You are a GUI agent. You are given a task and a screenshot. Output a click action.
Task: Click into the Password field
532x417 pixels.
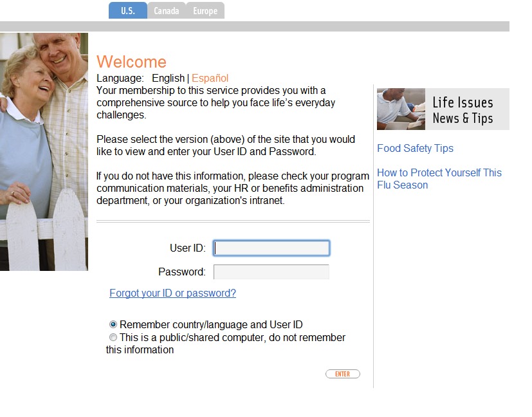point(271,272)
